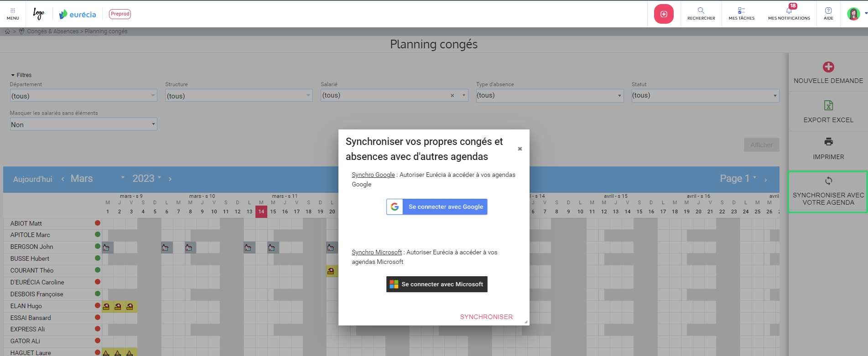This screenshot has height=356, width=868.
Task: Open the user avatar profile menu
Action: [x=853, y=14]
